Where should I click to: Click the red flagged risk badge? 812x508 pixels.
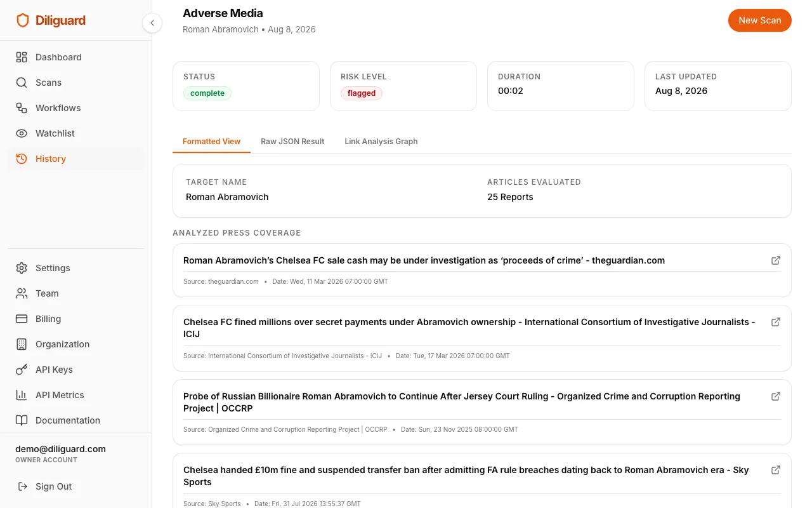click(x=362, y=93)
